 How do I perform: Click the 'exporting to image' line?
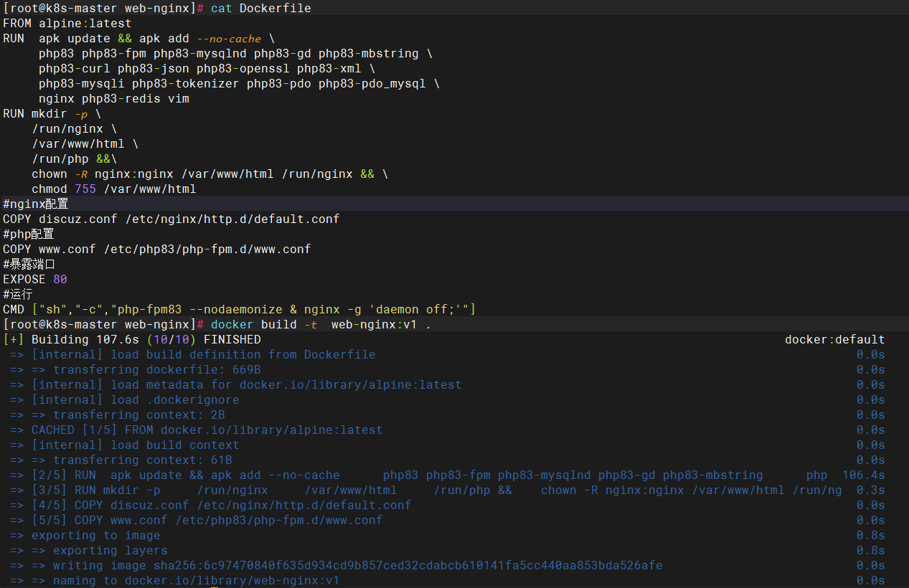point(96,535)
